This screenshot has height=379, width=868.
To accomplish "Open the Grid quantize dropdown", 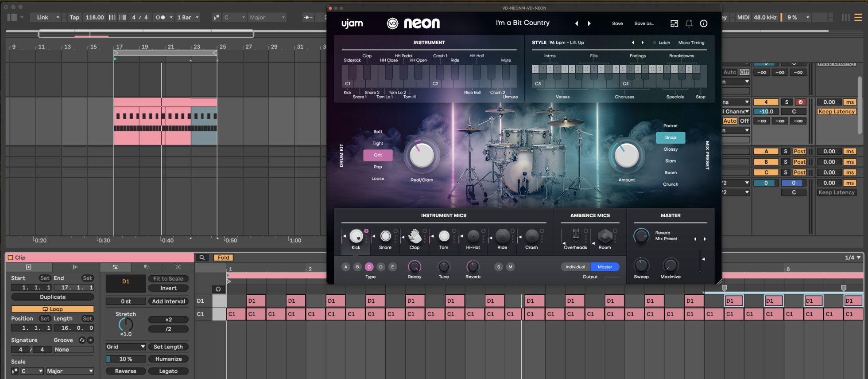I will click(126, 347).
